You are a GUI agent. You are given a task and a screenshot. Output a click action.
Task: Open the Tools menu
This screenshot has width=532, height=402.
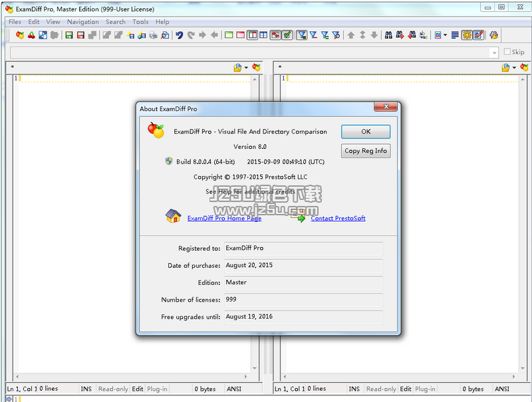point(140,22)
